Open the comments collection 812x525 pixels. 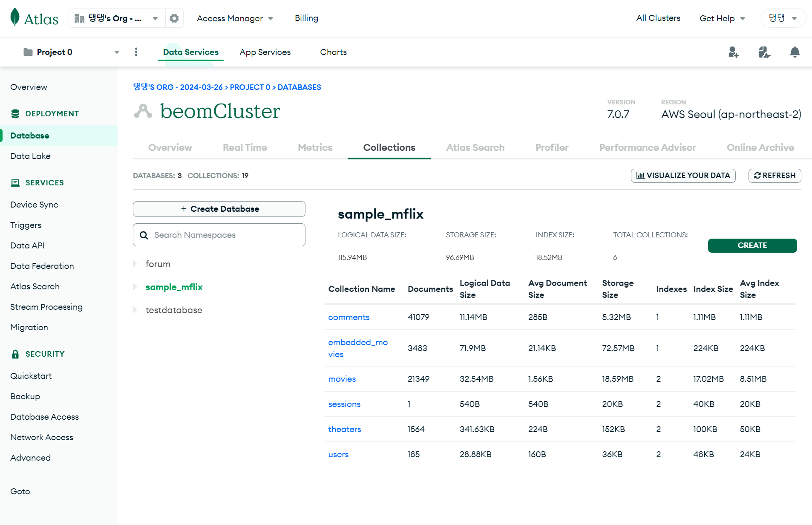pos(349,317)
